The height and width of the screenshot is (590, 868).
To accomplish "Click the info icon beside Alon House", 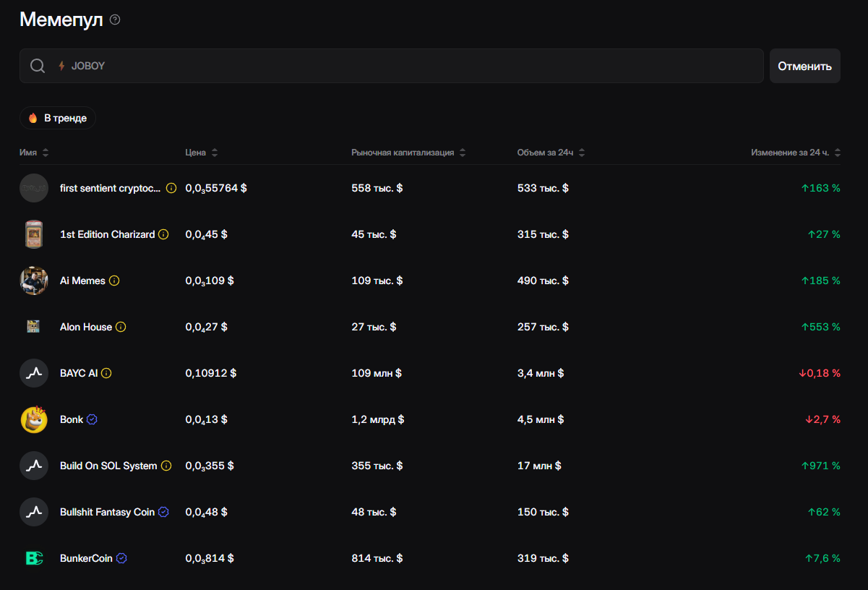I will 121,327.
